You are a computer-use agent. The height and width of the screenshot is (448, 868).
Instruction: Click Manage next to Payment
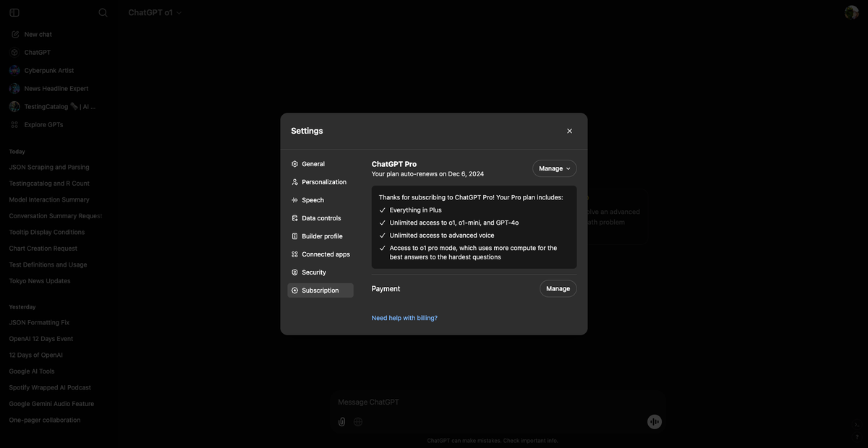(558, 288)
